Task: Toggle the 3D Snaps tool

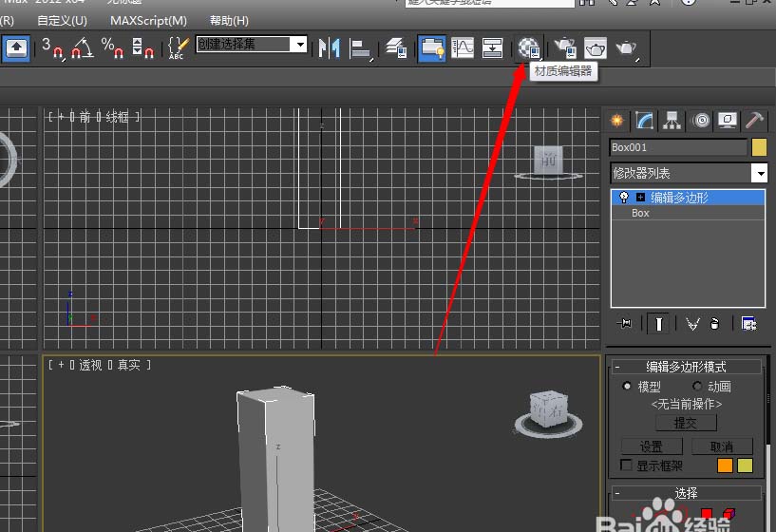Action: coord(52,48)
